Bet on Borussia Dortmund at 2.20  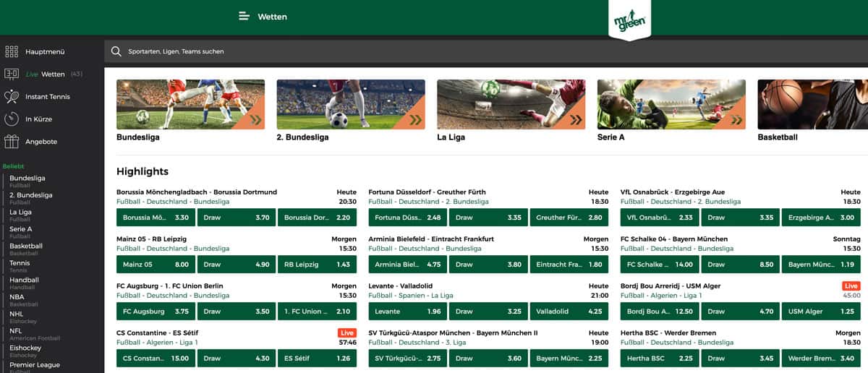[x=317, y=217]
